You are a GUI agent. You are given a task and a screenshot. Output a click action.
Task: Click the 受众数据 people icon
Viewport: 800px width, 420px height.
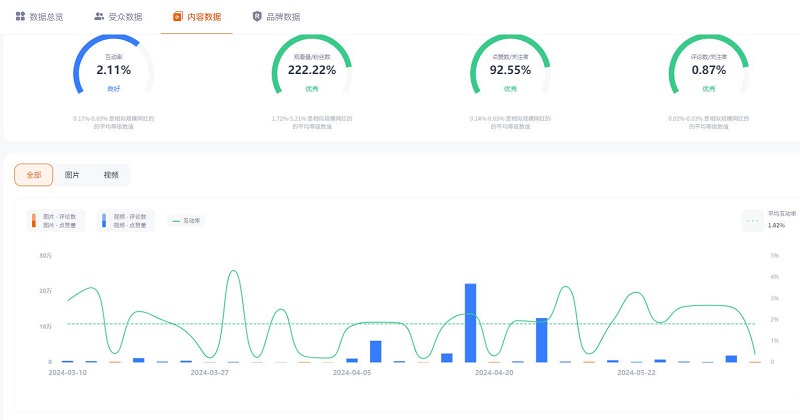[99, 17]
